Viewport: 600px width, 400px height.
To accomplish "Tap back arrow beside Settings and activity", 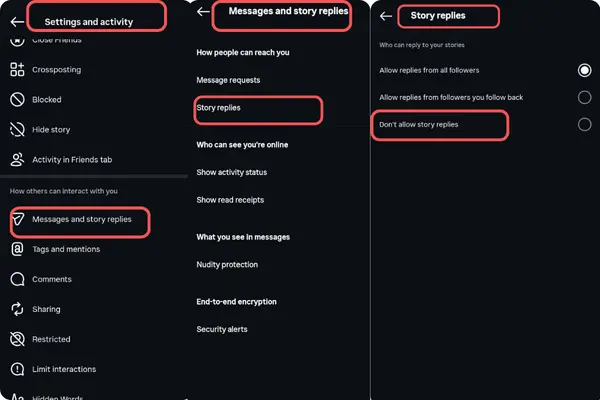I will click(x=16, y=19).
